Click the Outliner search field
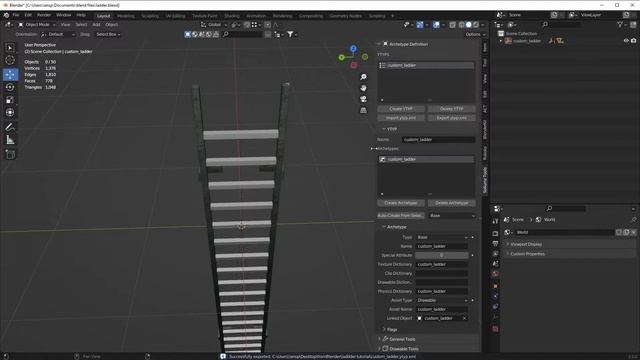 click(x=561, y=25)
